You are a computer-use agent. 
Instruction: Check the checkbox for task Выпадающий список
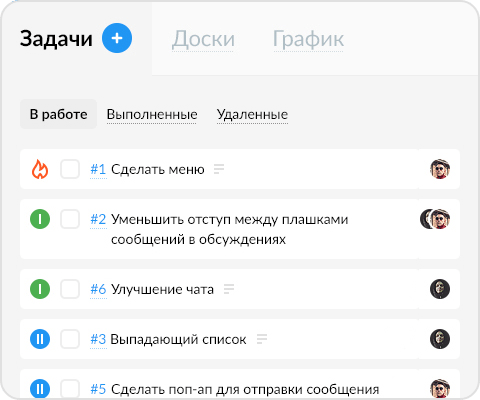(70, 339)
